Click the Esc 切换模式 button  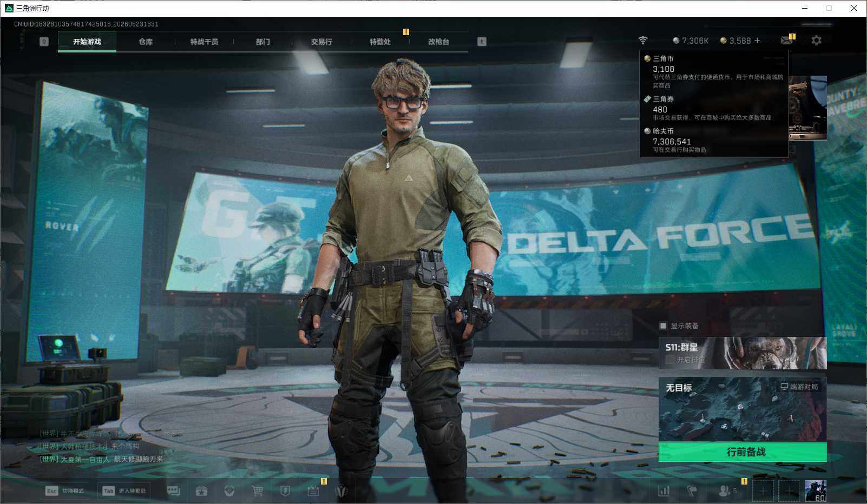[65, 490]
